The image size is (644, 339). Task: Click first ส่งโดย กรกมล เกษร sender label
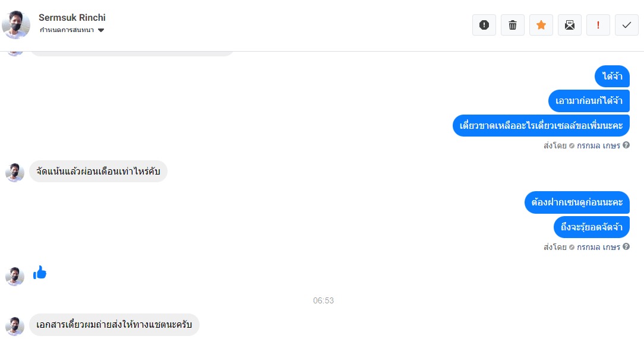tap(582, 145)
